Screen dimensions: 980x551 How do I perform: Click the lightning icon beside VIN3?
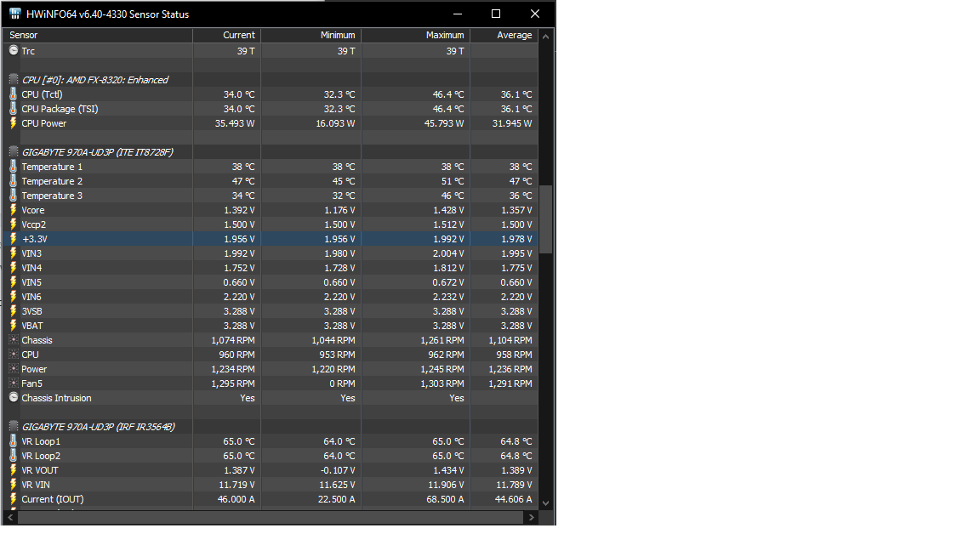14,253
